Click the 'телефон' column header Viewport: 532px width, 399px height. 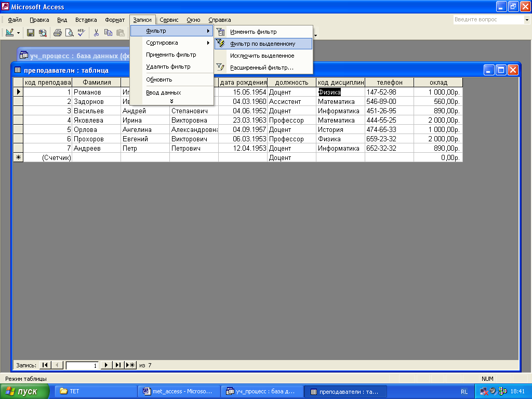(390, 83)
